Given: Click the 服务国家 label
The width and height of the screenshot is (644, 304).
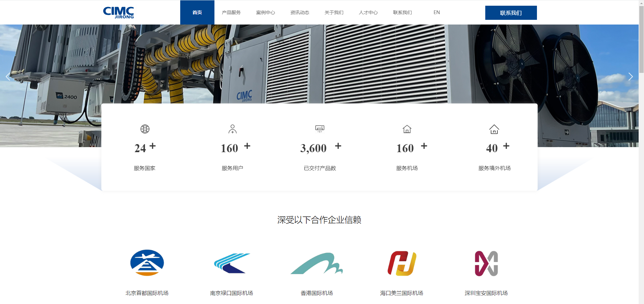Looking at the screenshot, I should [x=145, y=168].
